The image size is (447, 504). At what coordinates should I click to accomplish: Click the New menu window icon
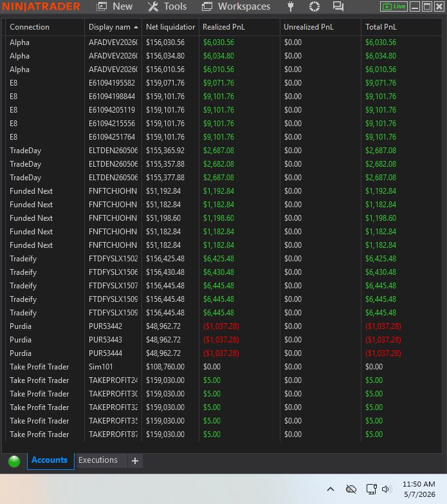pyautogui.click(x=102, y=6)
